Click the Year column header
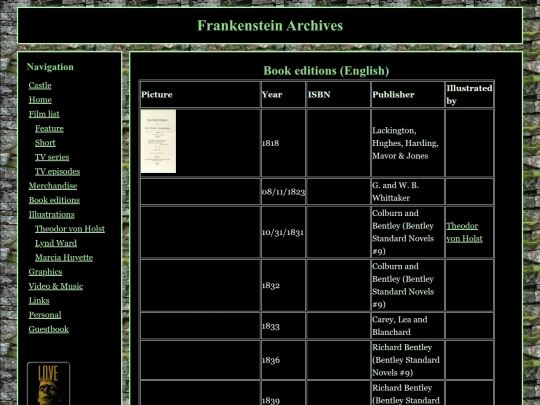Viewport: 540px width, 405px height. tap(283, 95)
